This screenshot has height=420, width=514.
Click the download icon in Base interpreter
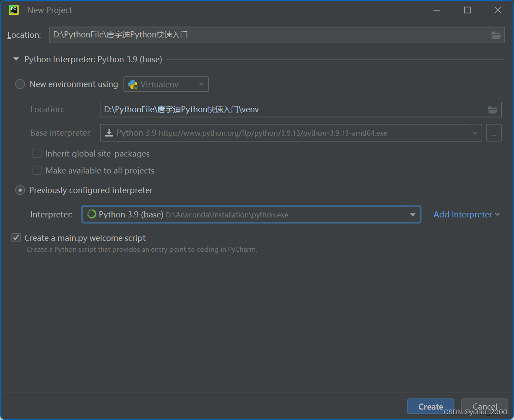pos(109,133)
